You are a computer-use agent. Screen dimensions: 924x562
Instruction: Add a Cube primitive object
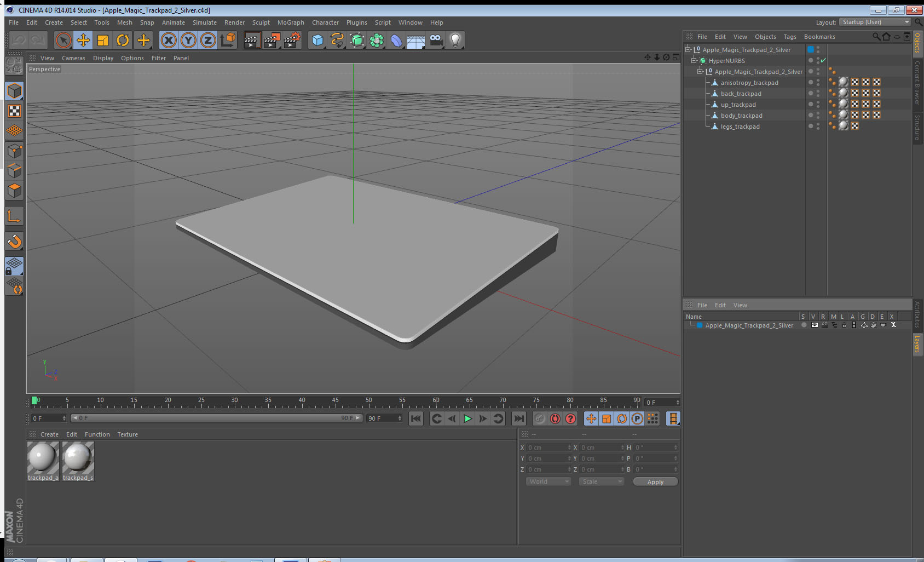click(x=317, y=40)
